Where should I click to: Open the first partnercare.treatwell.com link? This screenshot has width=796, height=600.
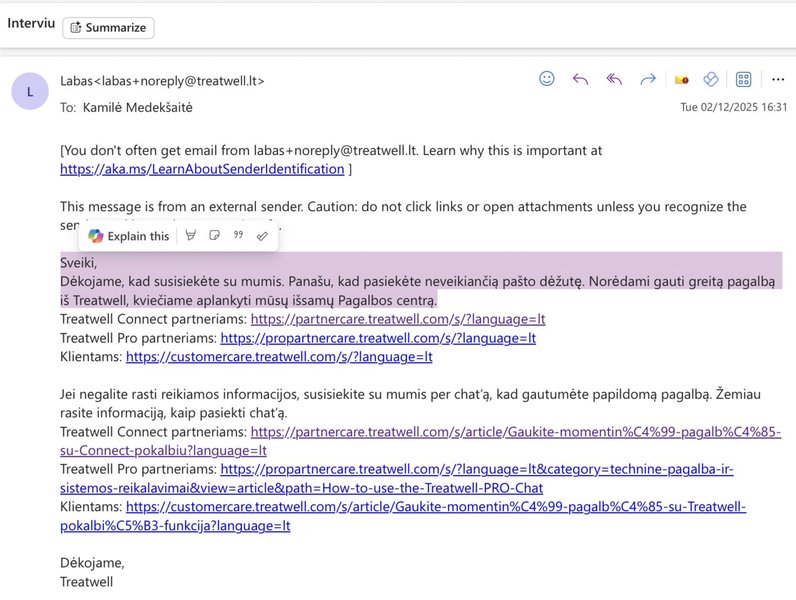[x=397, y=319]
